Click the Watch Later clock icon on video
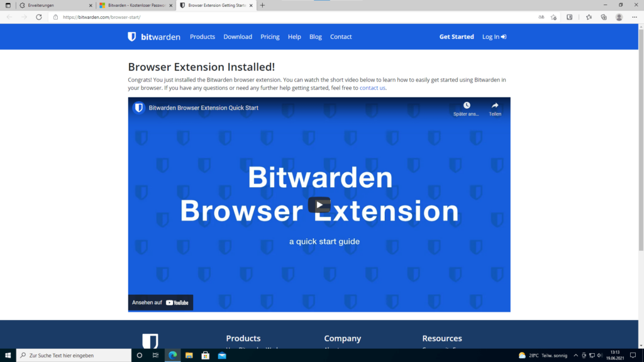Image resolution: width=644 pixels, height=362 pixels. click(467, 106)
